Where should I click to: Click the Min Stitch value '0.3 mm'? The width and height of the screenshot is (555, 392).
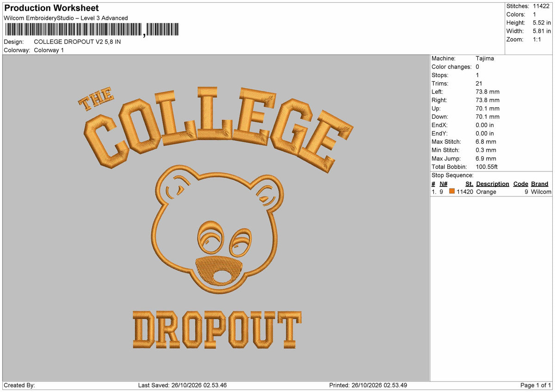point(486,150)
